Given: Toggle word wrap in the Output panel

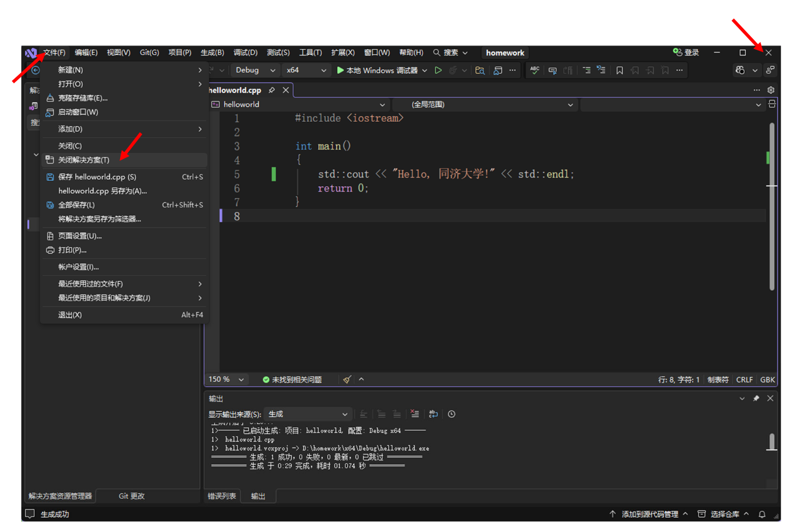Looking at the screenshot, I should pyautogui.click(x=433, y=414).
